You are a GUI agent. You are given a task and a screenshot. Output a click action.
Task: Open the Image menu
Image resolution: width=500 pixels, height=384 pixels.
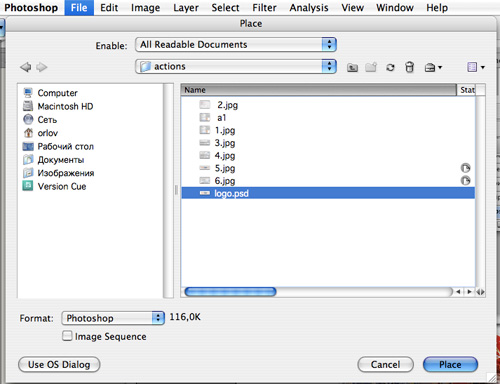pos(145,8)
